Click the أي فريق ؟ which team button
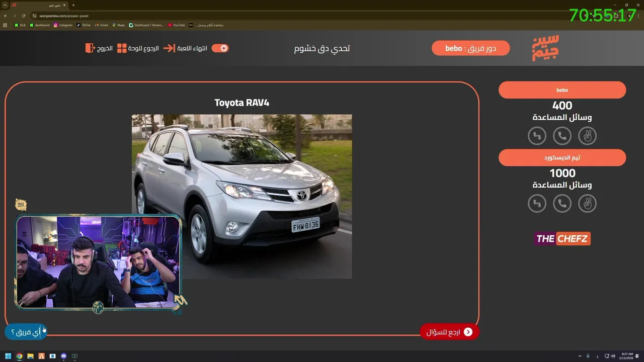 (25, 332)
